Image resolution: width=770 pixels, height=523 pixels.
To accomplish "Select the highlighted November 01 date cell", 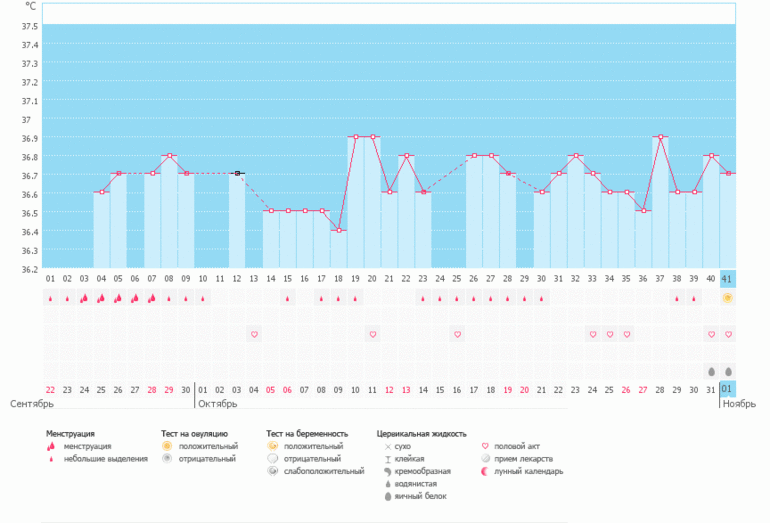I will click(728, 389).
